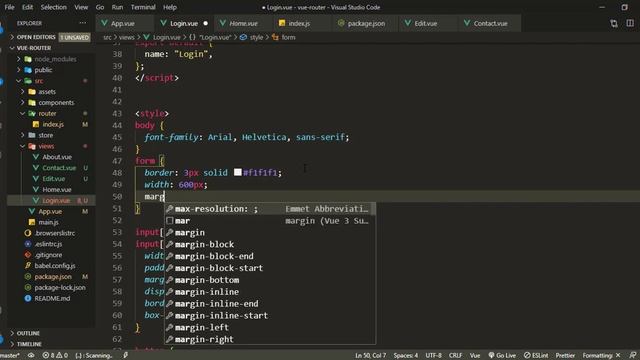Image resolution: width=640 pixels, height=360 pixels.
Task: Change language mode via Vue status item
Action: coord(475,356)
